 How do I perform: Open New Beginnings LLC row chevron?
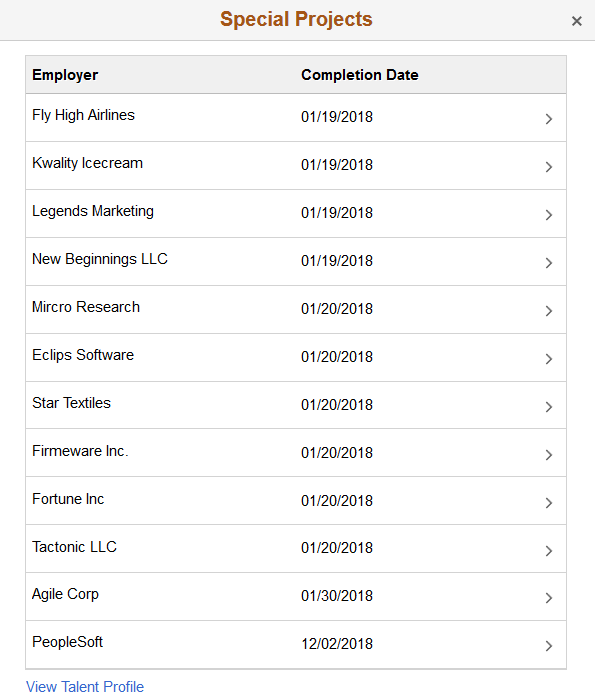(549, 263)
